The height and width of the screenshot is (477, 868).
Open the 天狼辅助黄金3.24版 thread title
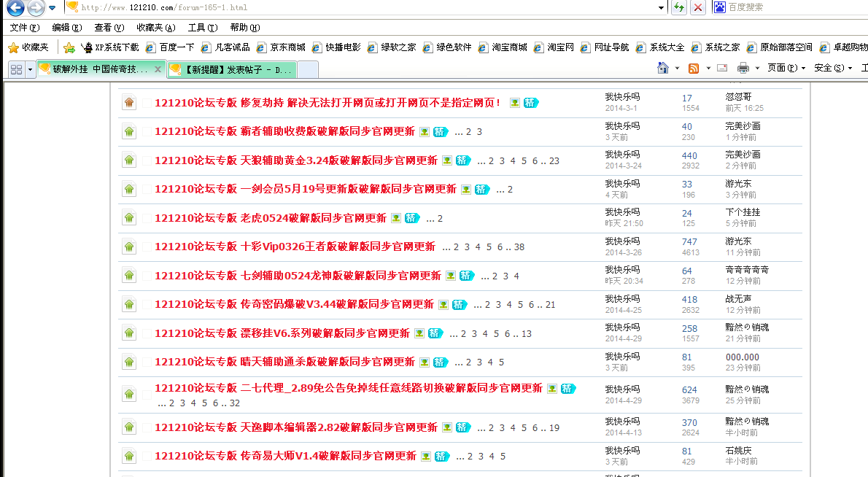296,160
